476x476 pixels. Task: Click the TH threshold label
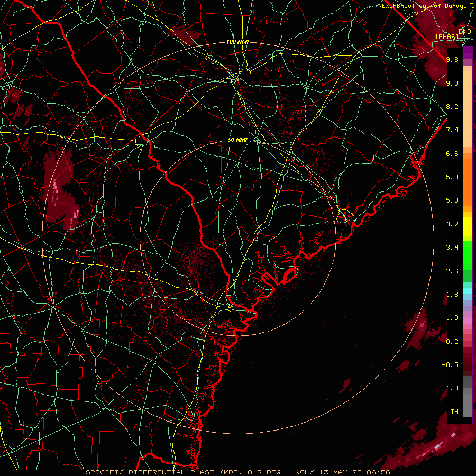pos(454,412)
